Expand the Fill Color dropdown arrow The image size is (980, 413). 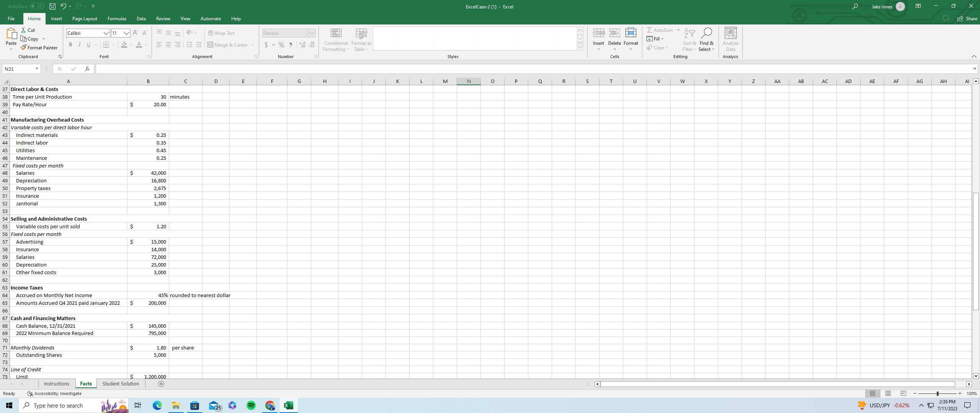coord(130,45)
